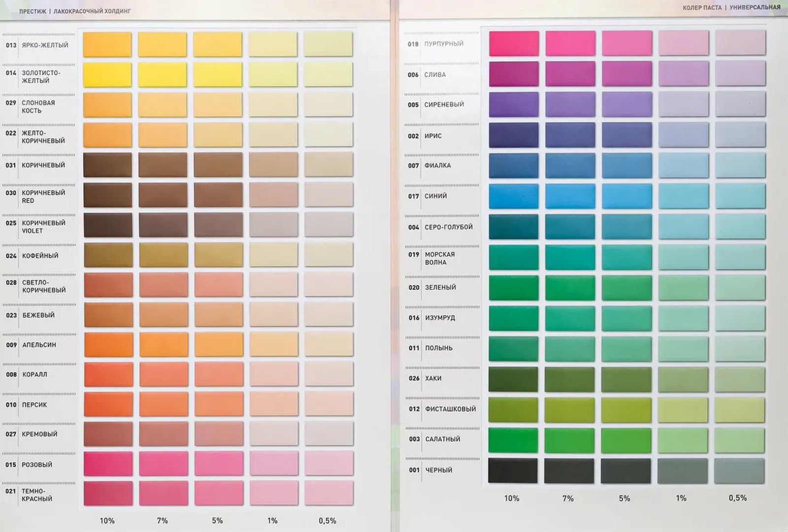The image size is (788, 532).
Task: Select the 7% Слива swatch
Action: 570,74
